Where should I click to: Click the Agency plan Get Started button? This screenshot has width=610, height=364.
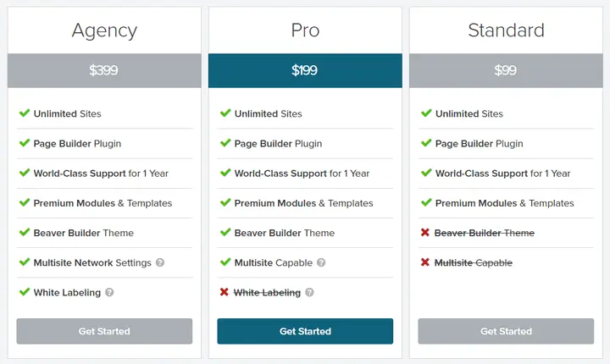(104, 331)
